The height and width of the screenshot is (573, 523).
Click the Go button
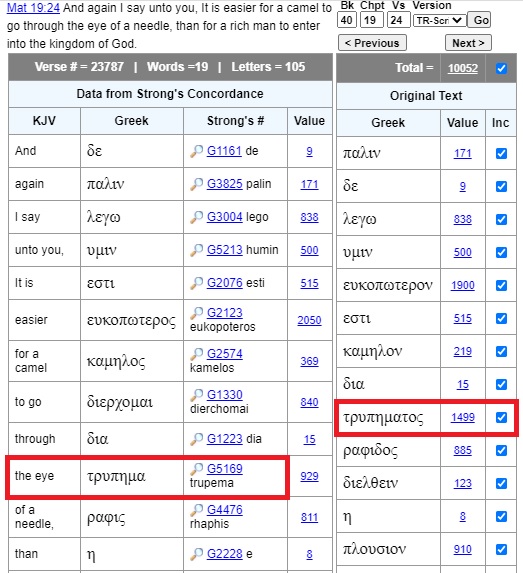click(x=480, y=20)
